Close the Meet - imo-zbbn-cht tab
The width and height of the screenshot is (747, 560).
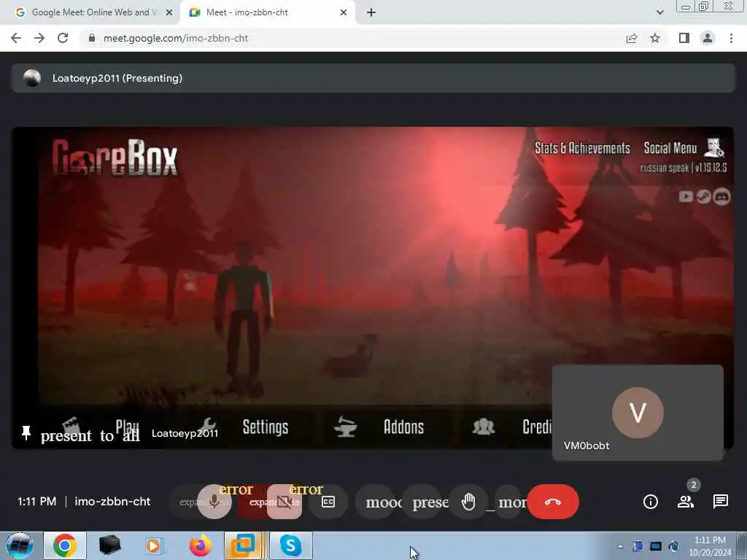tap(344, 12)
